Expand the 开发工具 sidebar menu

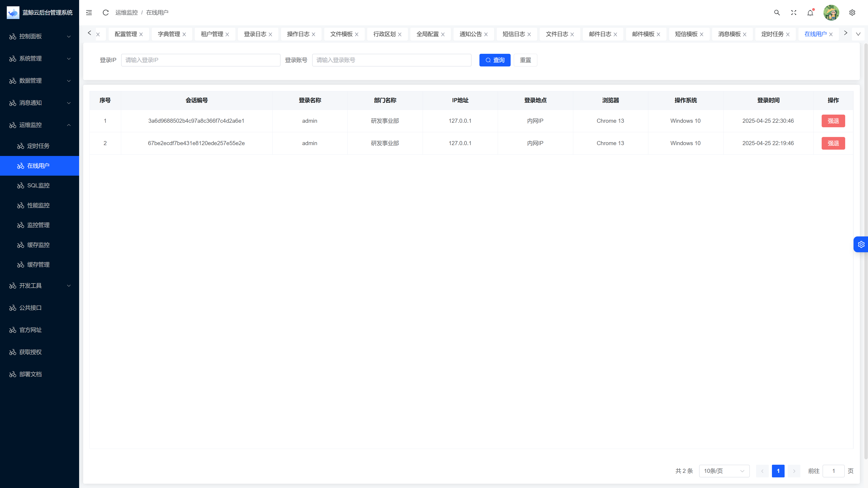[x=39, y=286]
